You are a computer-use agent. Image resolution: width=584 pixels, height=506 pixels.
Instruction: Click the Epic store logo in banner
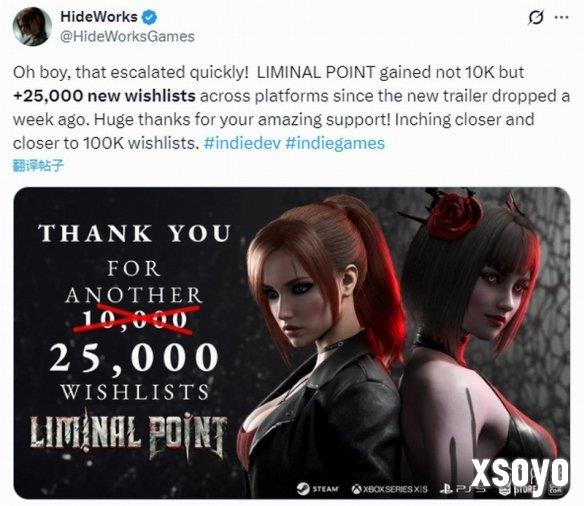[x=518, y=489]
